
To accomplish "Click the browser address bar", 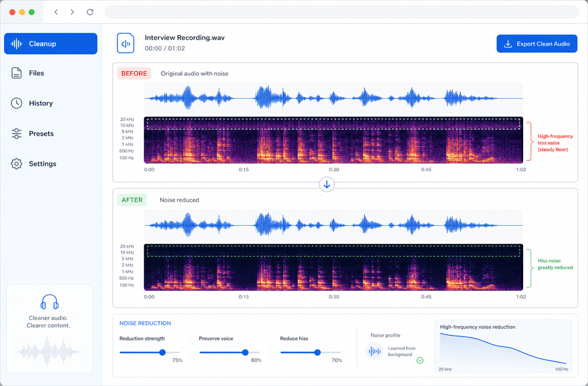I will pyautogui.click(x=342, y=12).
